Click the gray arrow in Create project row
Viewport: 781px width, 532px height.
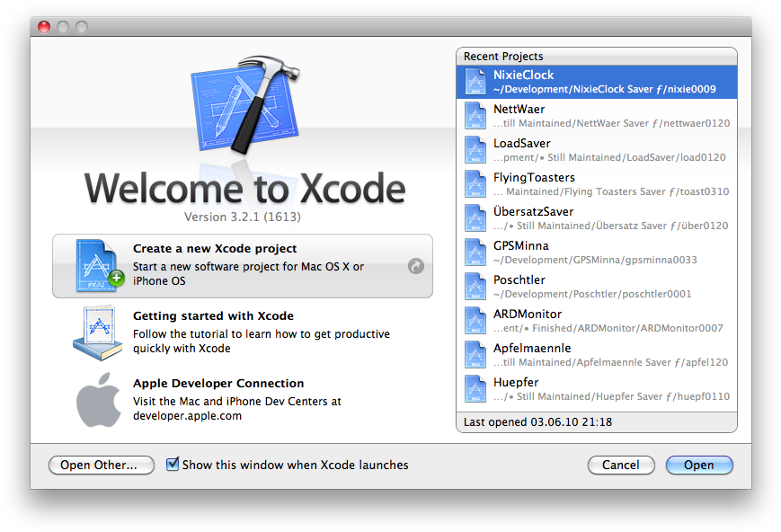pos(416,266)
